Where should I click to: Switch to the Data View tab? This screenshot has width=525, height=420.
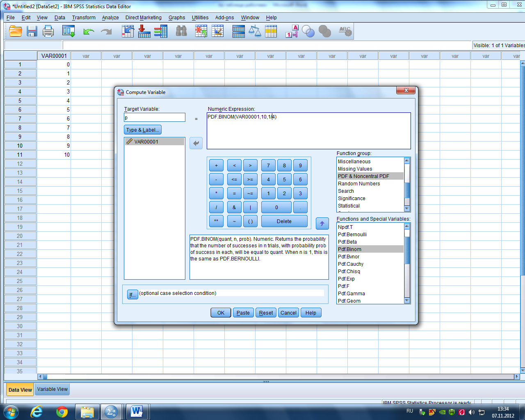(20, 390)
